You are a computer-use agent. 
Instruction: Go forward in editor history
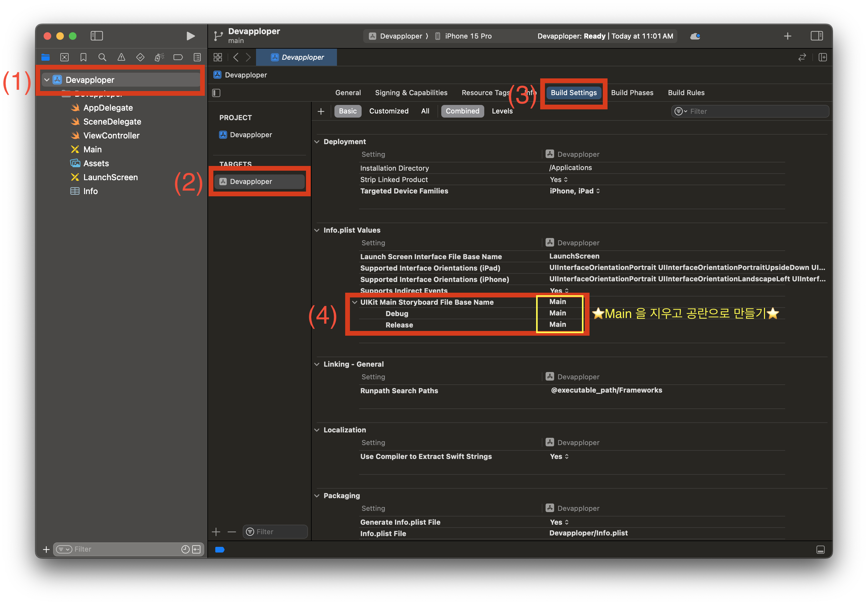pos(248,57)
